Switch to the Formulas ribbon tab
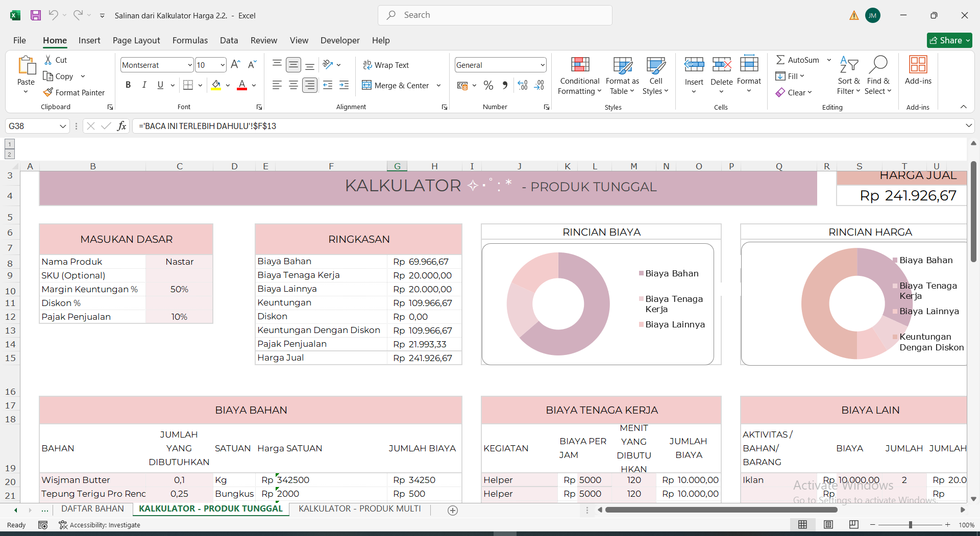Viewport: 980px width, 536px height. (x=190, y=40)
